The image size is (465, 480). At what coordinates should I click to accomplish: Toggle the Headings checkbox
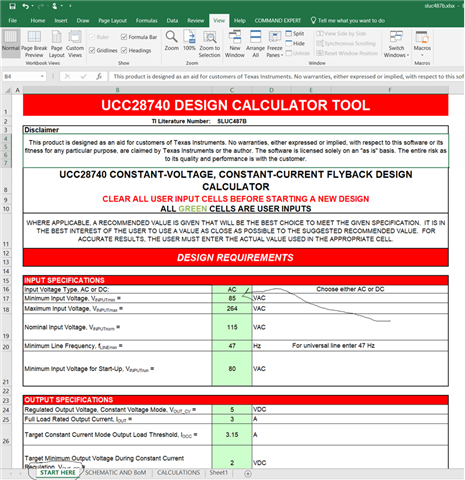click(x=124, y=50)
